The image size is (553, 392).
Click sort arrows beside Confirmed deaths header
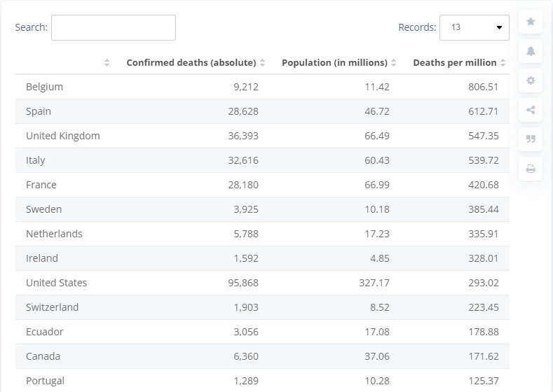(262, 63)
